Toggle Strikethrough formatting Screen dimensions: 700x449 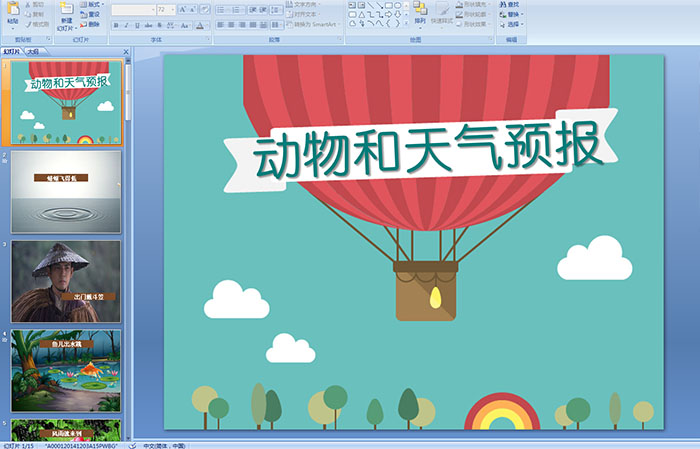(x=148, y=25)
